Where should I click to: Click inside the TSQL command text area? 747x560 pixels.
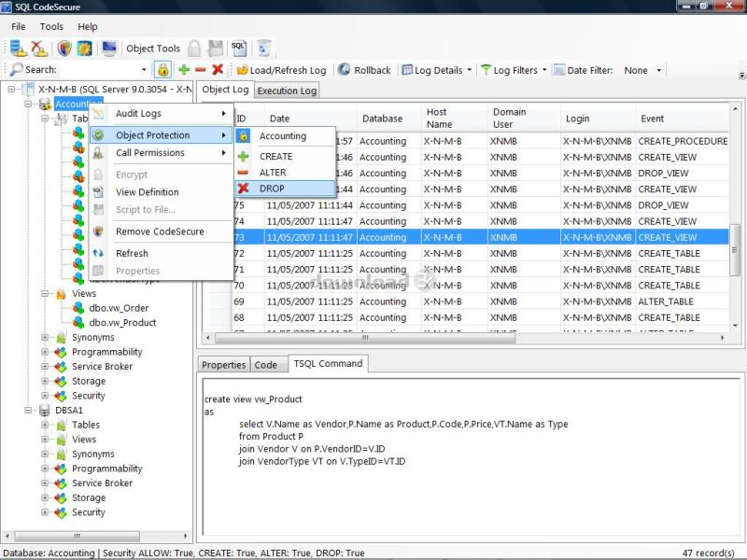click(471, 457)
